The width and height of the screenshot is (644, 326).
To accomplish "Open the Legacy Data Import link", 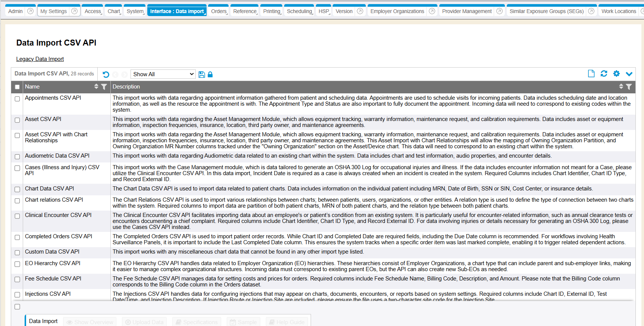I will click(40, 59).
